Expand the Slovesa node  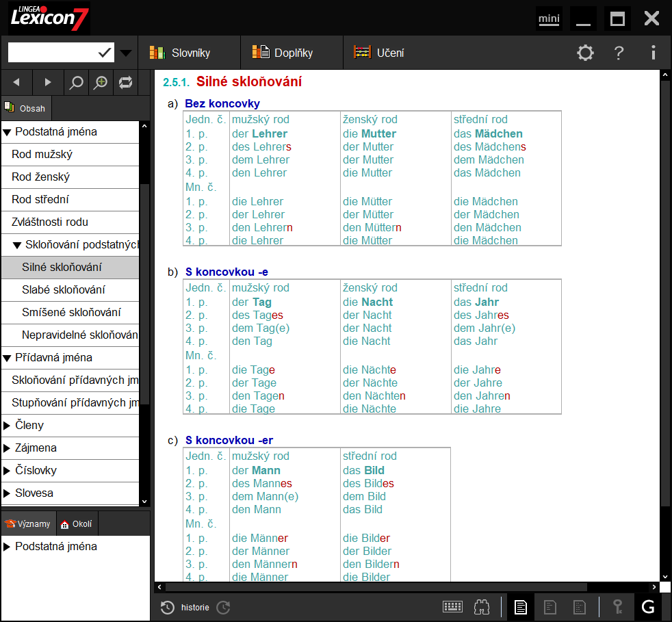tap(7, 493)
